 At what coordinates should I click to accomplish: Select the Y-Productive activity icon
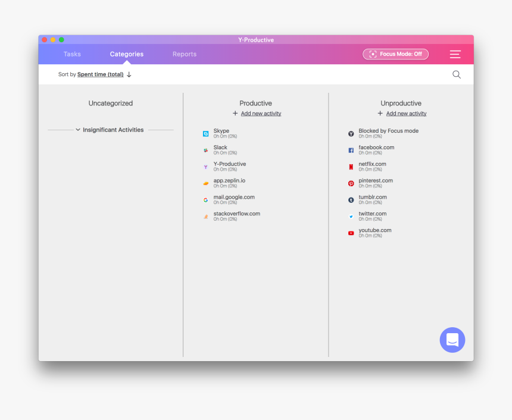pos(205,167)
